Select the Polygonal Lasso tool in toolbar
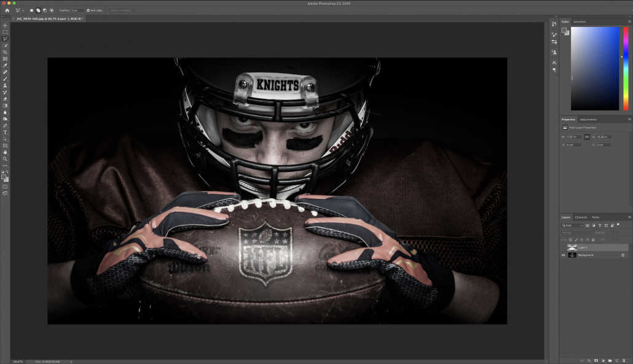This screenshot has height=364, width=633. 6,39
